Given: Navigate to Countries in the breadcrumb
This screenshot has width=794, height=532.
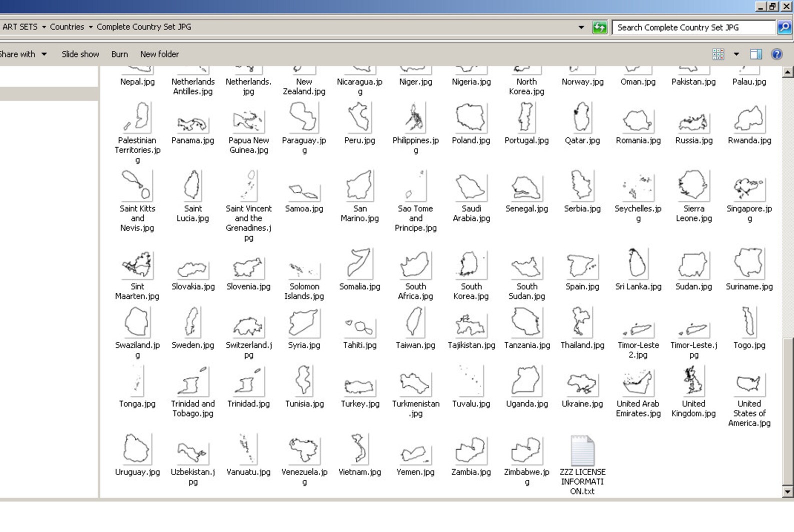Looking at the screenshot, I should click(67, 27).
